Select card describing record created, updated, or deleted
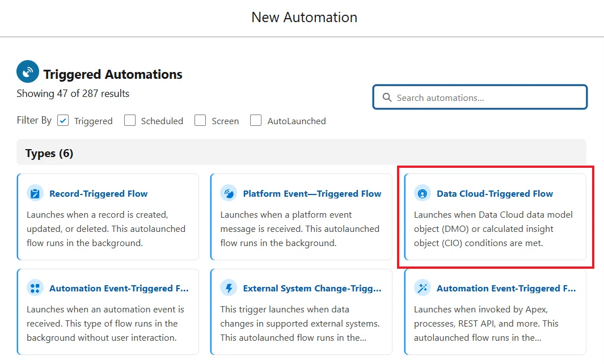 [x=108, y=217]
